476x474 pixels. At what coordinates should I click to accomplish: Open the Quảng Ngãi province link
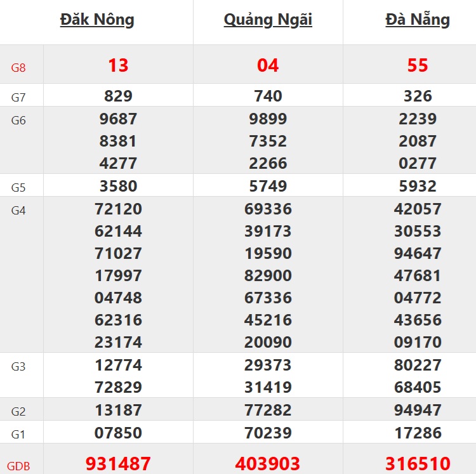tap(268, 20)
